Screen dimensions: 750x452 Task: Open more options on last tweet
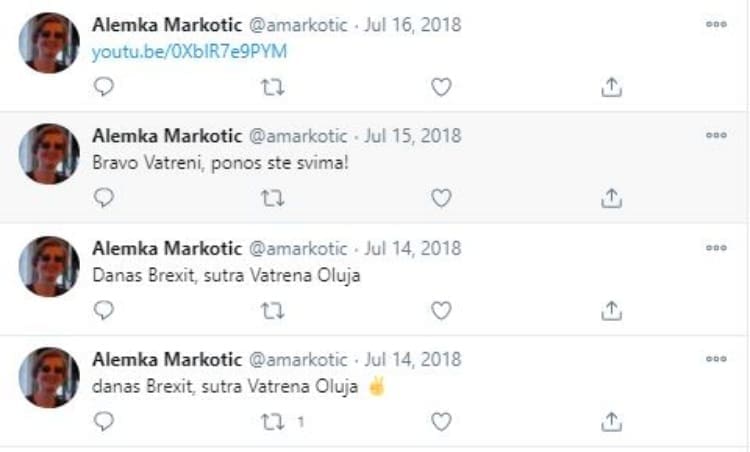[x=716, y=358]
